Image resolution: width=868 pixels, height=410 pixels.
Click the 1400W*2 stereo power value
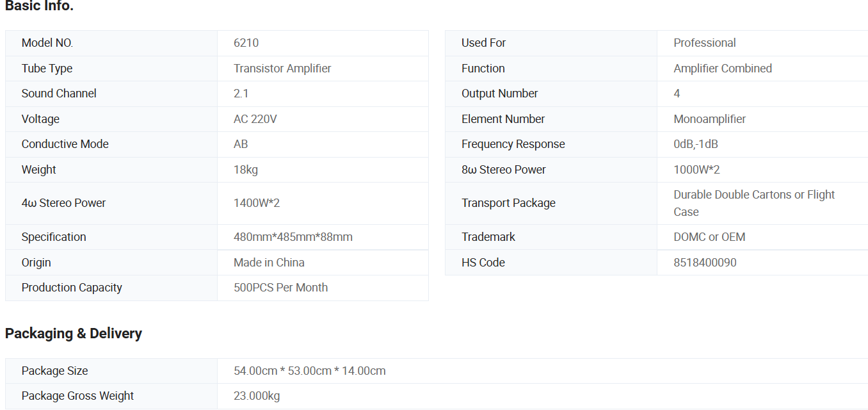coord(257,203)
